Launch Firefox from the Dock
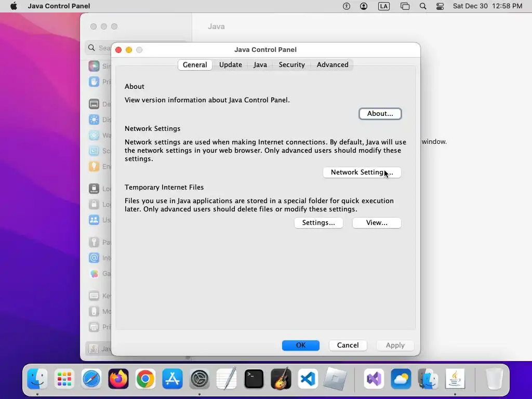The width and height of the screenshot is (532, 399). (118, 379)
